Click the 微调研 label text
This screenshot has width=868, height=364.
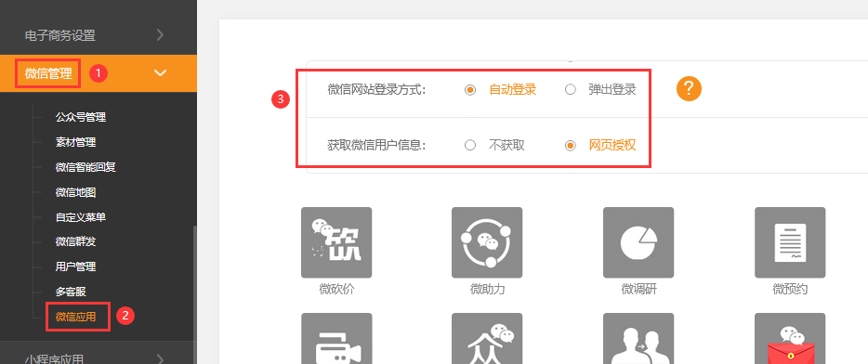pyautogui.click(x=638, y=289)
